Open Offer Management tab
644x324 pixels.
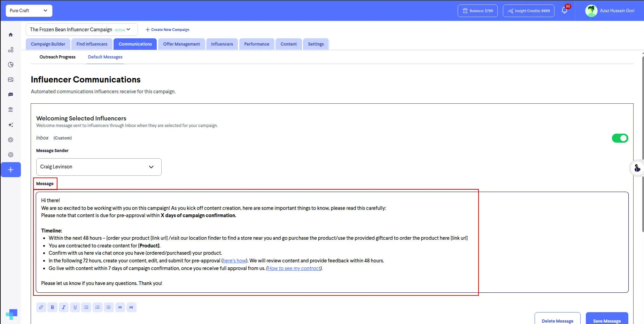(181, 44)
